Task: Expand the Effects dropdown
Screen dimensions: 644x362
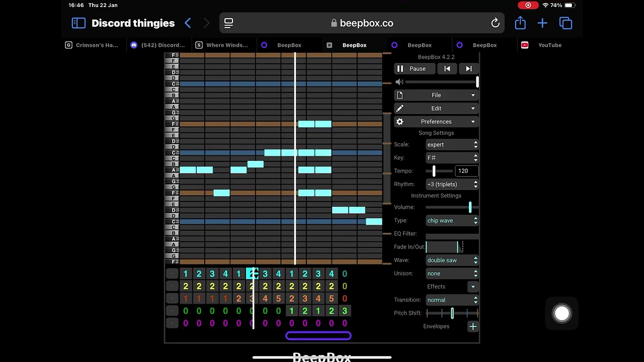Action: tap(473, 287)
